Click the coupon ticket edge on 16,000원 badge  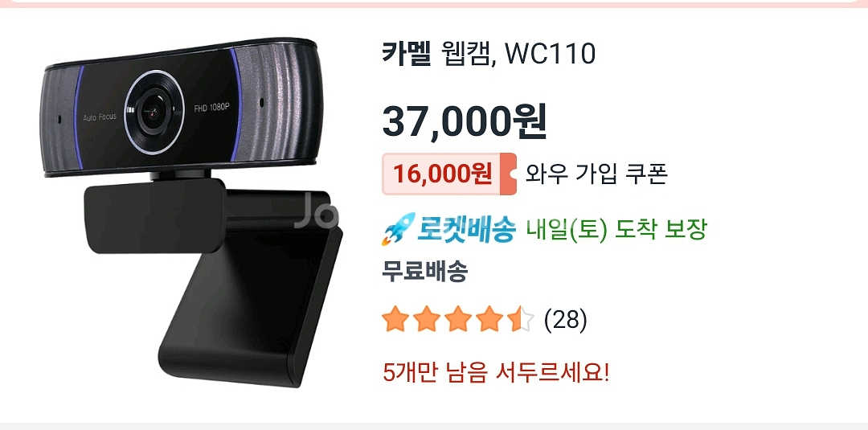pyautogui.click(x=509, y=174)
